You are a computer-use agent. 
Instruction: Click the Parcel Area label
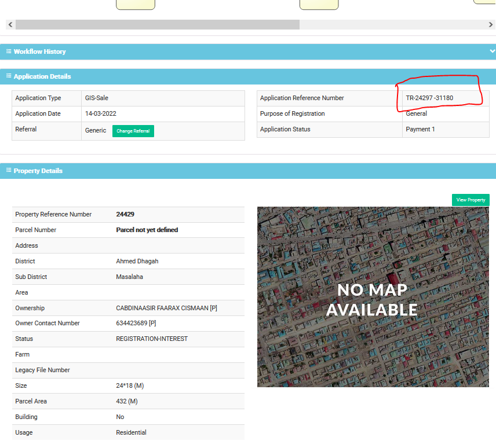pos(31,401)
